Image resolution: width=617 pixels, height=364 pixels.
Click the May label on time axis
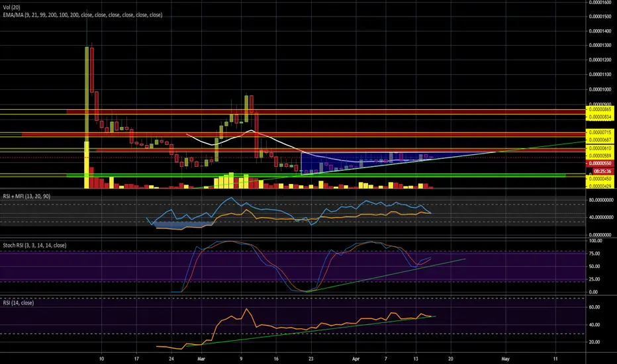coord(505,359)
